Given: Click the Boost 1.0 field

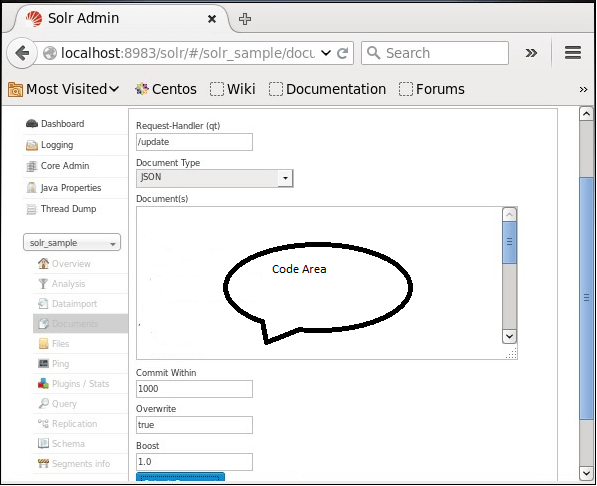Looking at the screenshot, I should [194, 462].
